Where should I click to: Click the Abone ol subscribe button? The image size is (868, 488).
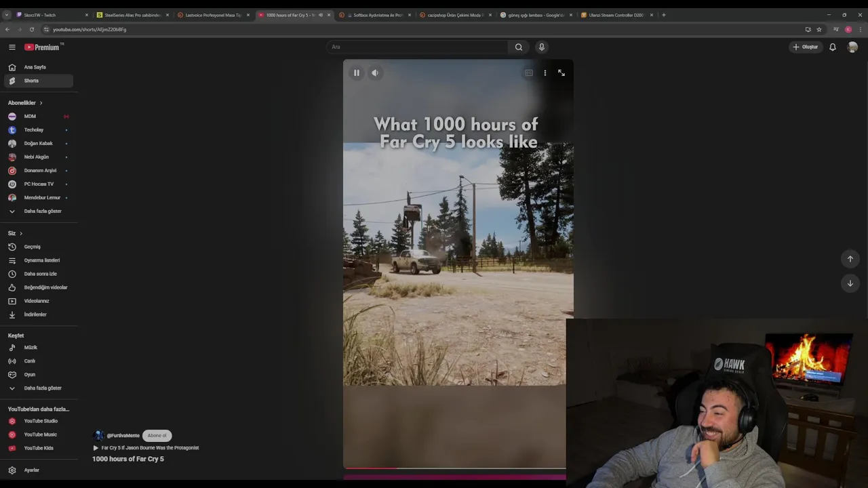(157, 435)
